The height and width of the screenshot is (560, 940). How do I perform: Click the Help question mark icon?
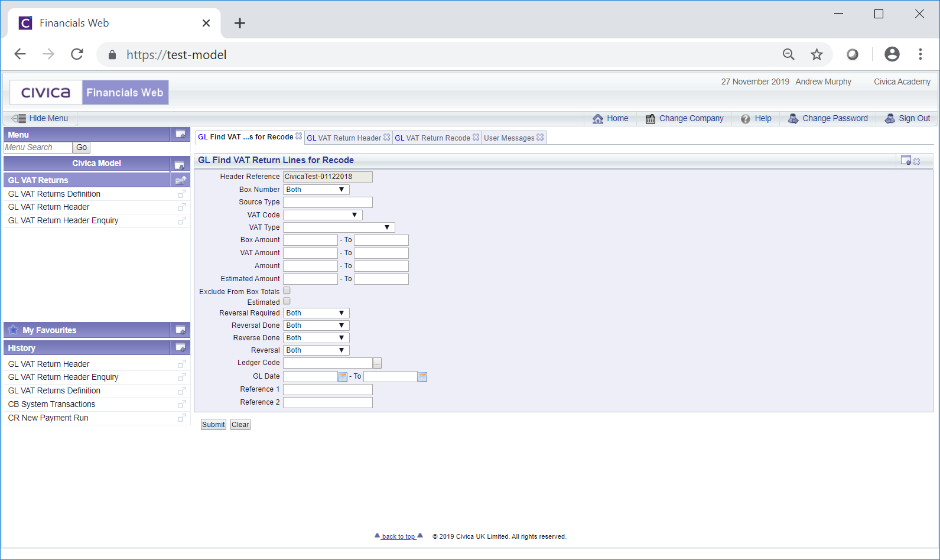746,119
